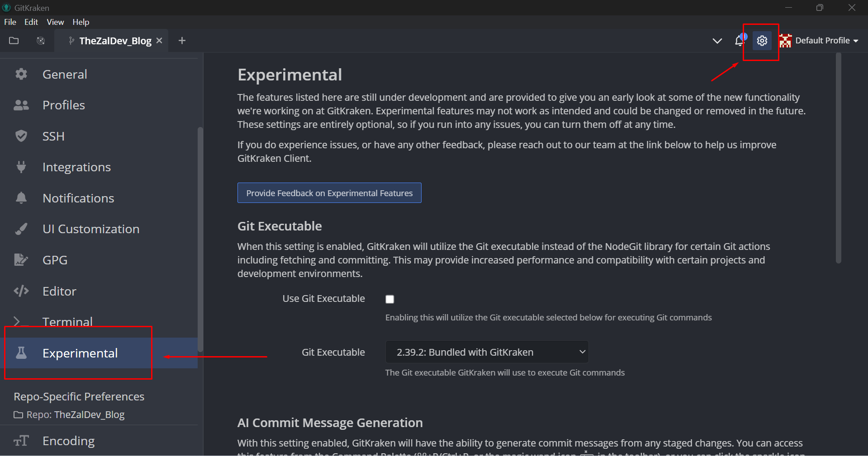This screenshot has height=456, width=868.
Task: Click the UI Customization brush icon
Action: click(21, 229)
